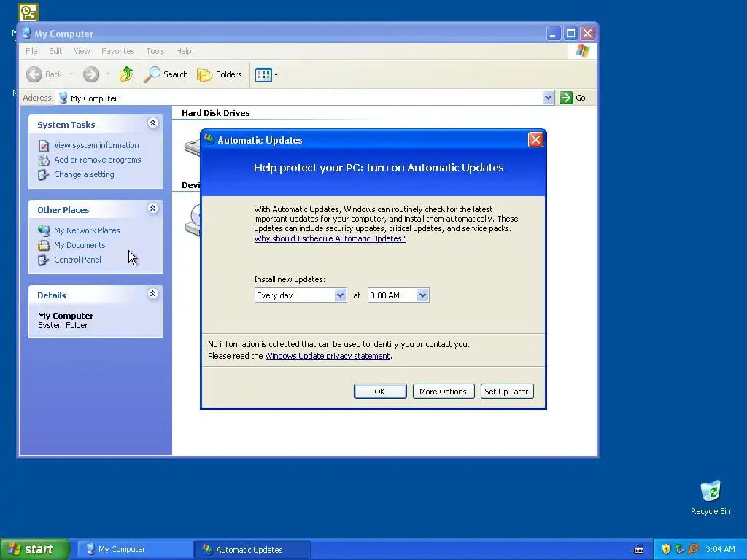The width and height of the screenshot is (747, 560).
Task: Open Search in My Computer toolbar
Action: pyautogui.click(x=166, y=74)
